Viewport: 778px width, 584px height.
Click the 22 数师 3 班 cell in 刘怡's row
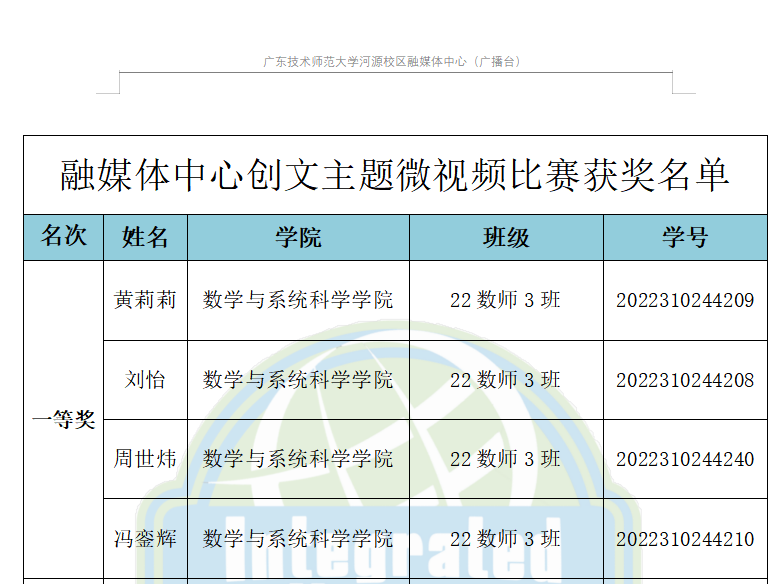(506, 380)
